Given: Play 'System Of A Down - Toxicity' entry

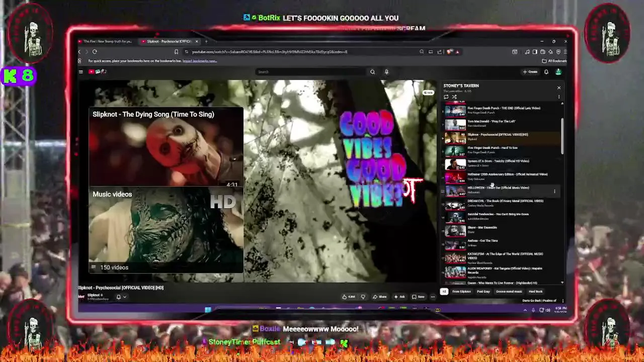Looking at the screenshot, I should (502, 163).
